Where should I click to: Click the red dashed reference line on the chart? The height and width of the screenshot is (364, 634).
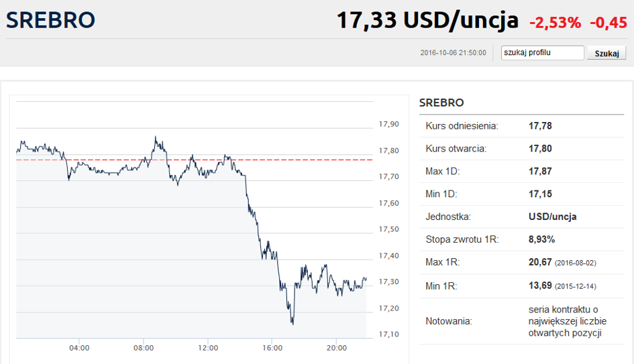(x=194, y=160)
